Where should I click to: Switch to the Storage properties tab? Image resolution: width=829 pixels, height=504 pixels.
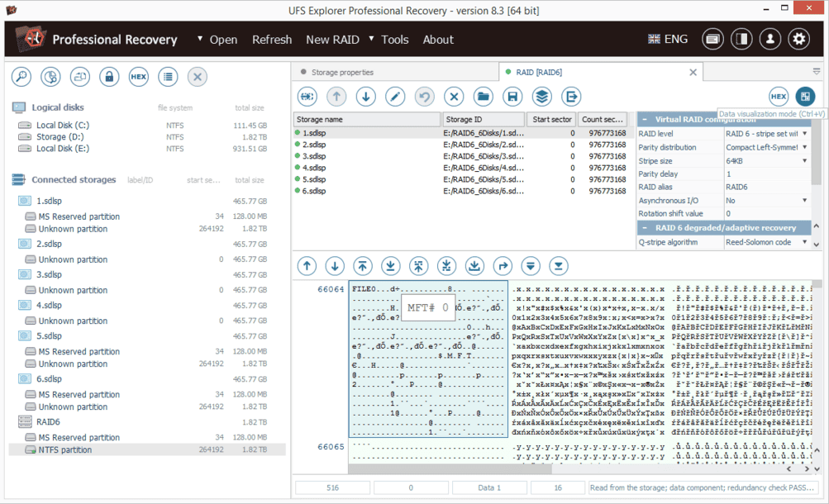342,73
